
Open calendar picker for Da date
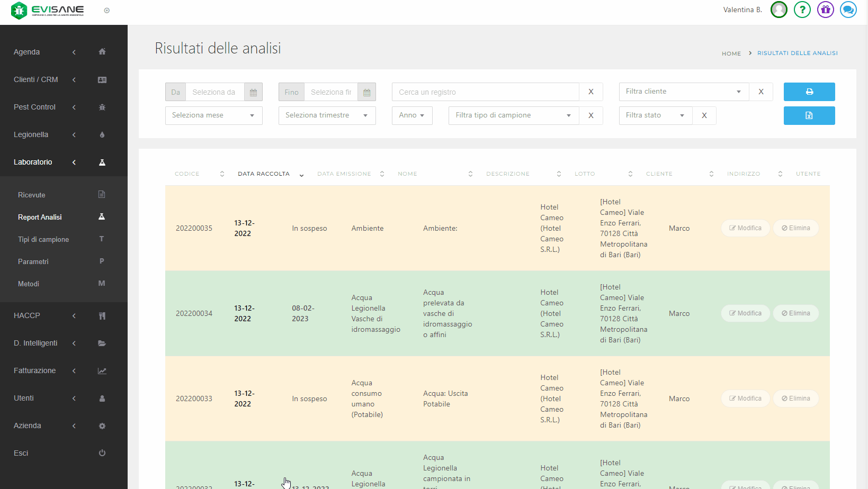click(x=253, y=92)
